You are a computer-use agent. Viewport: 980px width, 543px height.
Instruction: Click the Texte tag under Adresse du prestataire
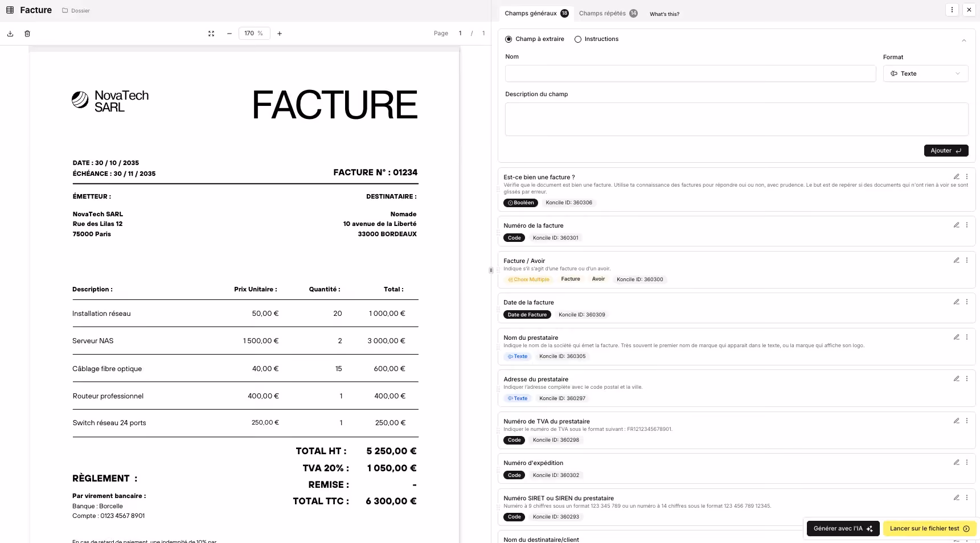pyautogui.click(x=518, y=398)
